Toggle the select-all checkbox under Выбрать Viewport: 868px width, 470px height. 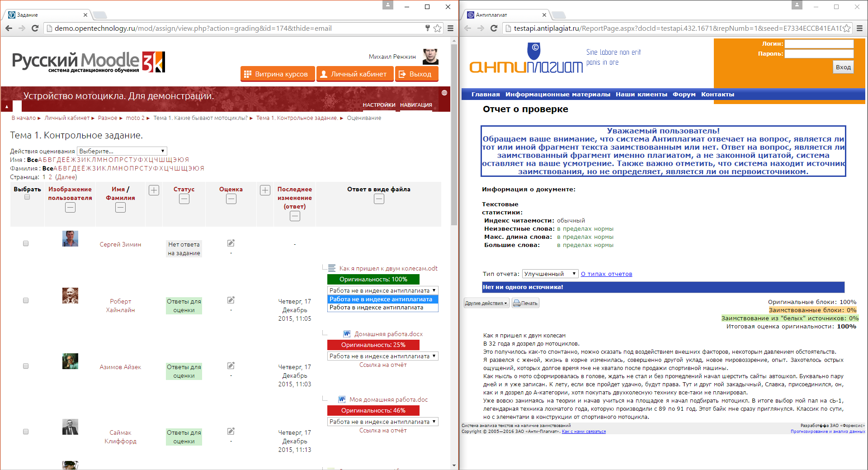click(x=27, y=197)
